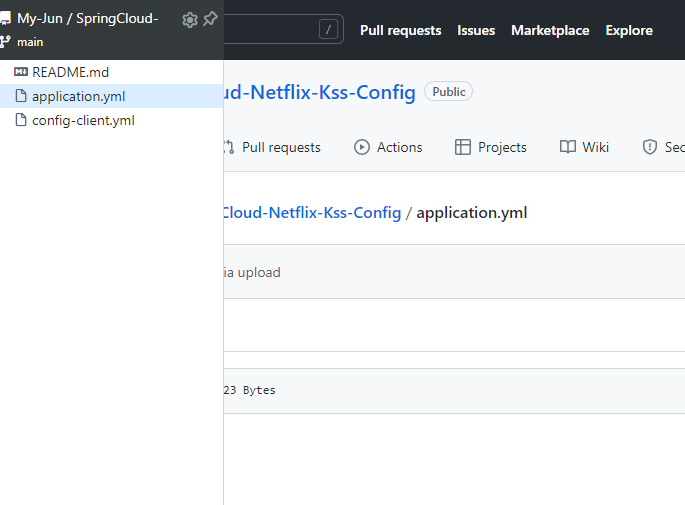Select application.yml in the sidebar tree

(x=111, y=96)
